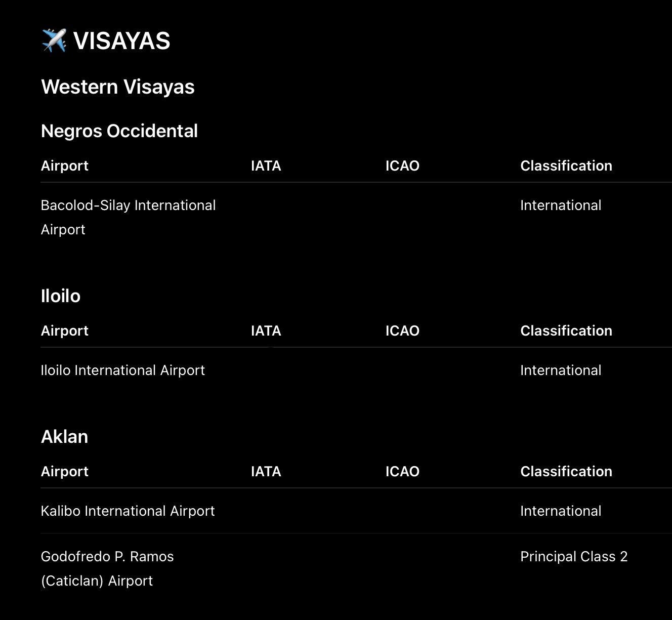Click ICAO column header in Iloilo table
This screenshot has height=620, width=672.
[402, 331]
